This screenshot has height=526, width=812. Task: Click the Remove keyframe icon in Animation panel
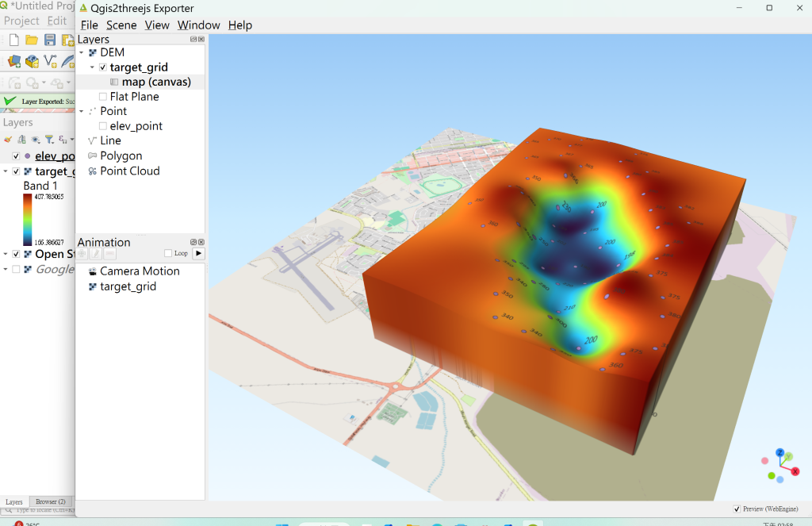point(109,253)
